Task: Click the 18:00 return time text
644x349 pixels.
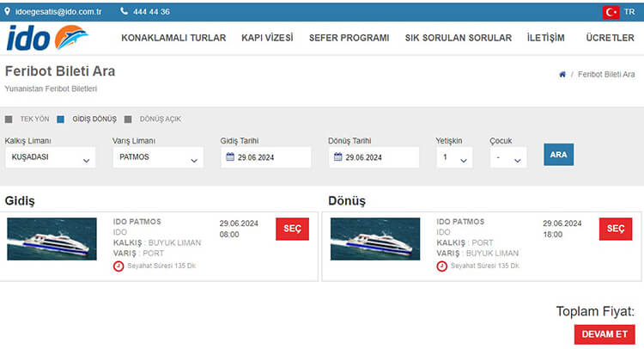Action: [553, 235]
